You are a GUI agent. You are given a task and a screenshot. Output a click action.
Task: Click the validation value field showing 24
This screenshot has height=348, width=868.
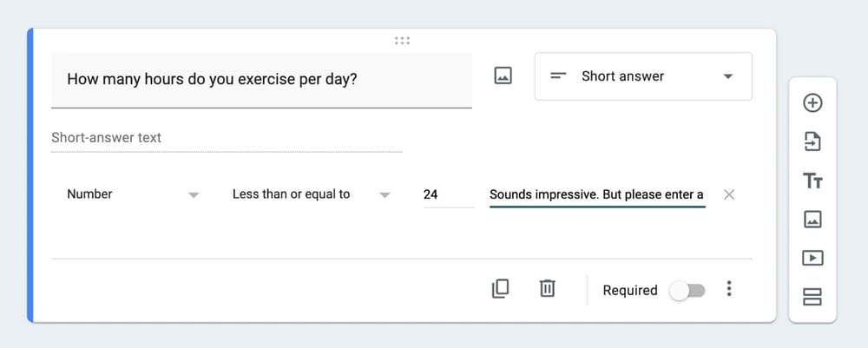tap(446, 194)
